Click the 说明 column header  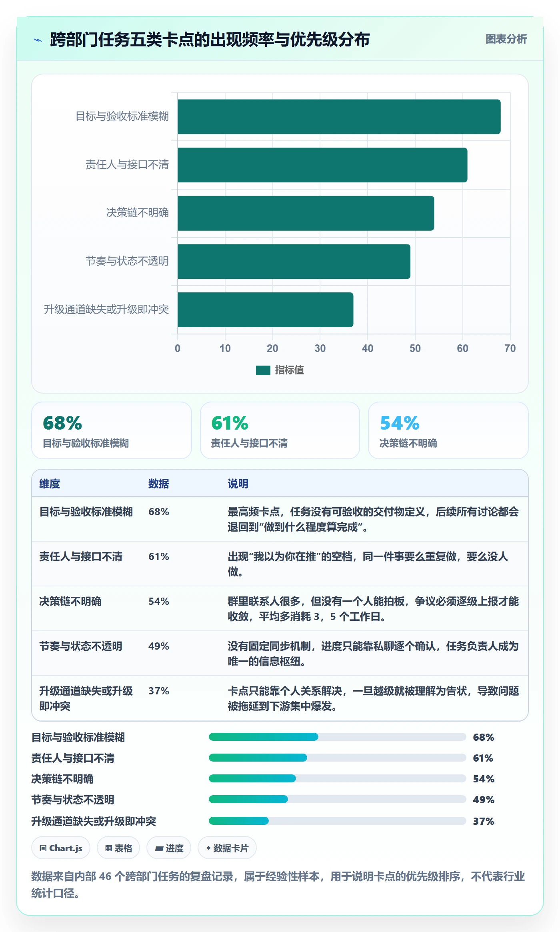click(x=238, y=484)
